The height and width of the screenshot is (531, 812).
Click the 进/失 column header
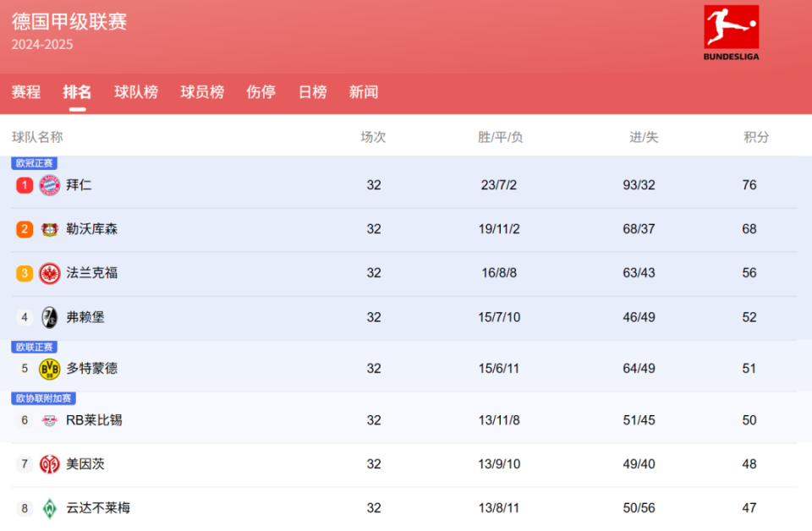[644, 137]
